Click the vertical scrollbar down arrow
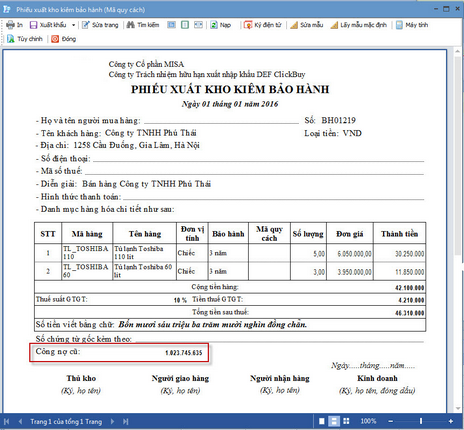464x430 pixels. pos(457,408)
